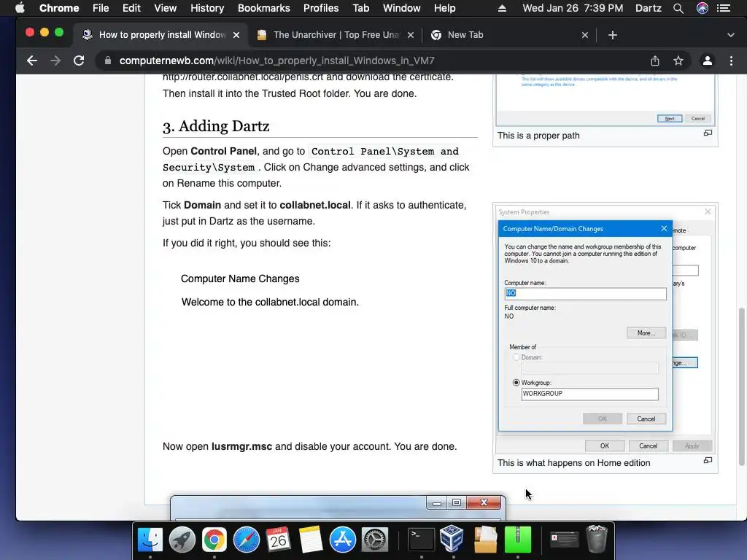The width and height of the screenshot is (747, 560).
Task: Open Control Center icon in menu bar
Action: pyautogui.click(x=724, y=8)
